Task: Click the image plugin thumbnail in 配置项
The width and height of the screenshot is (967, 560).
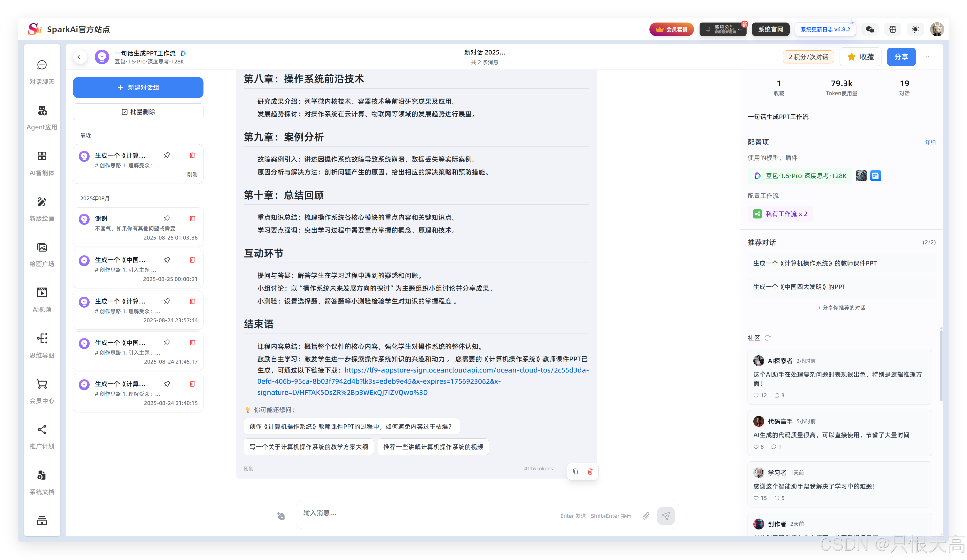Action: pyautogui.click(x=861, y=176)
